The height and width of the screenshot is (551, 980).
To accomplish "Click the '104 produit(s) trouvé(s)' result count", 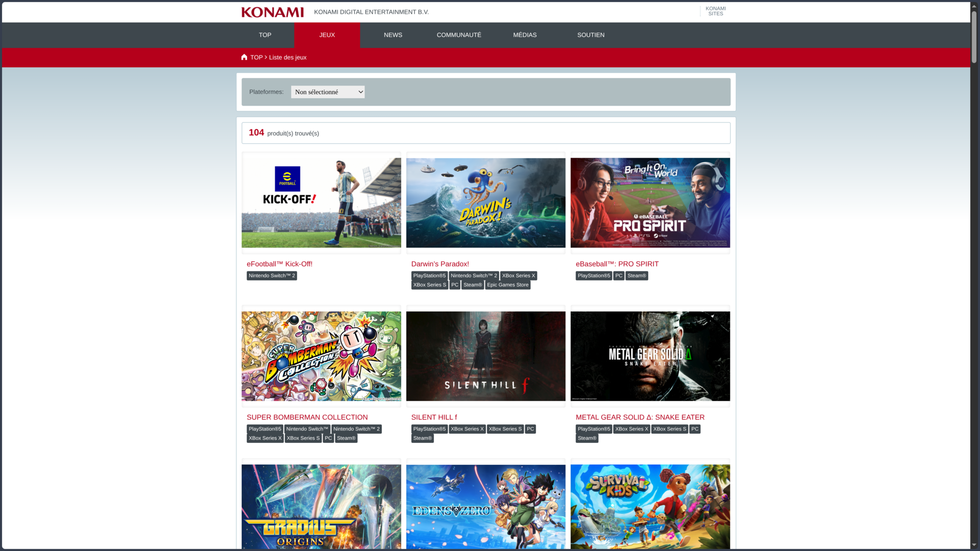I will [284, 133].
